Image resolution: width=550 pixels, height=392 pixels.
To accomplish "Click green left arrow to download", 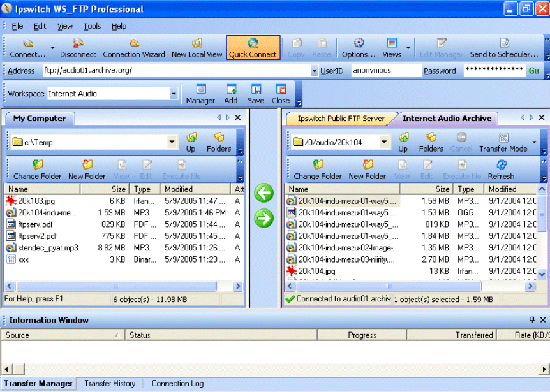I will (264, 192).
